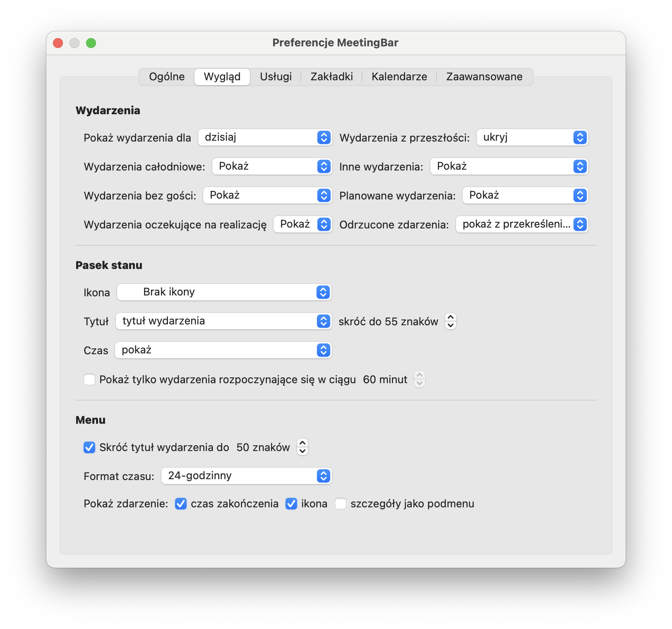Enable 'Pokaż tylko wydarzenia rozpoczynające się w ciągu'
The height and width of the screenshot is (629, 672).
click(x=89, y=379)
